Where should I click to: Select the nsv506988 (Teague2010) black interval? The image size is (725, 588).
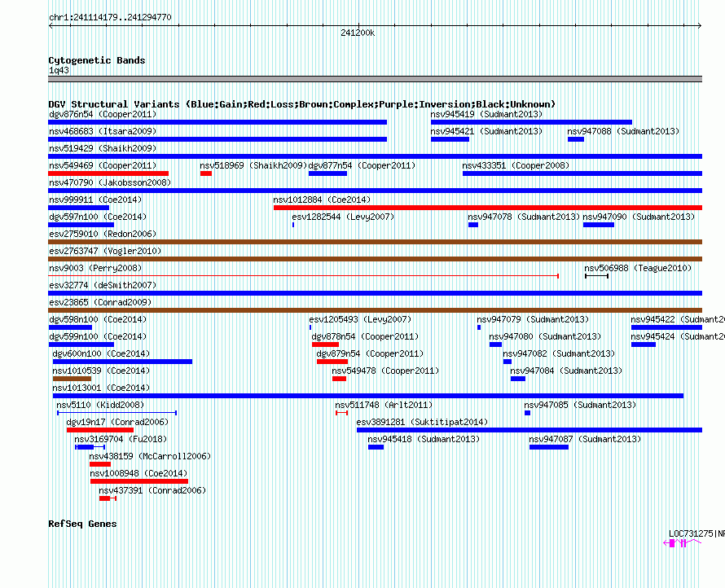click(596, 276)
